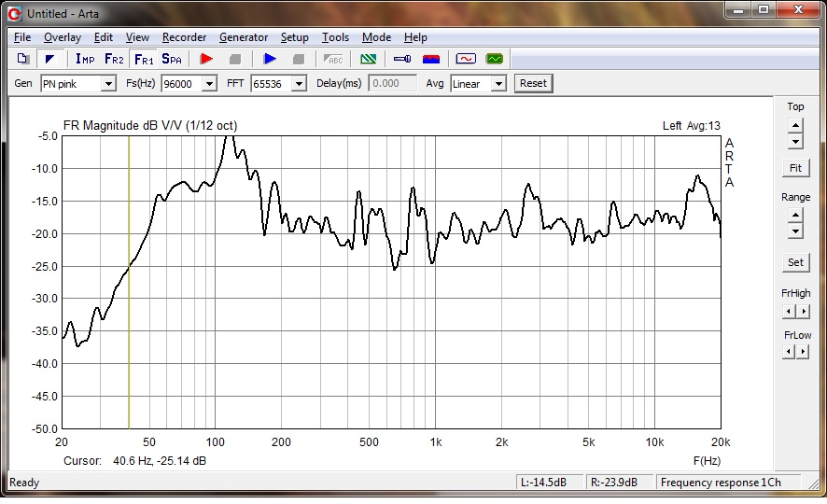This screenshot has width=827, height=504.
Task: Open the Setup menu
Action: tap(294, 37)
